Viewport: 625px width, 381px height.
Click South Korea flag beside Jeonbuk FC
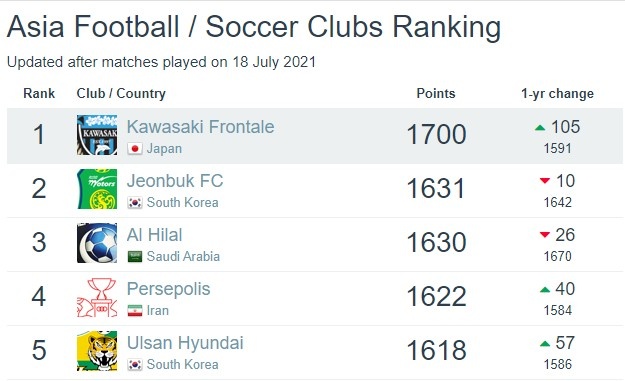(135, 203)
